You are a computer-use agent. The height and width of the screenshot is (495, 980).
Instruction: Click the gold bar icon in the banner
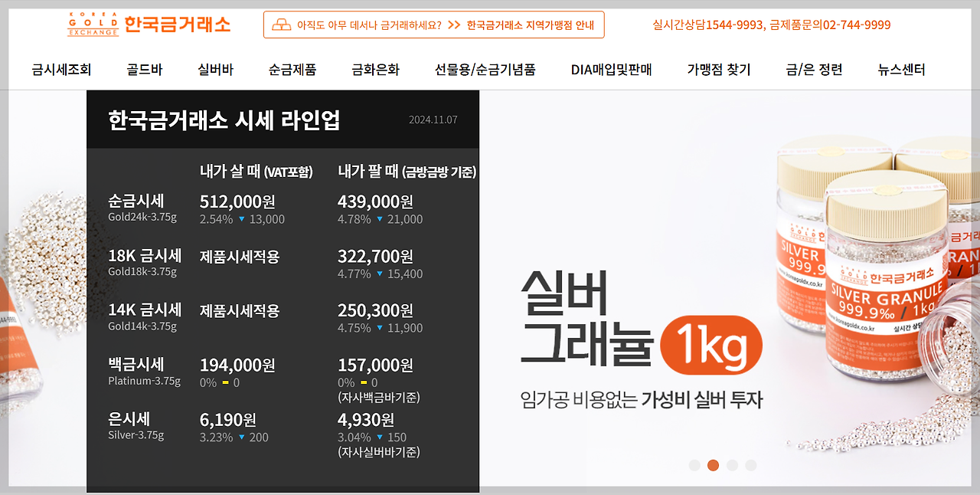point(282,25)
